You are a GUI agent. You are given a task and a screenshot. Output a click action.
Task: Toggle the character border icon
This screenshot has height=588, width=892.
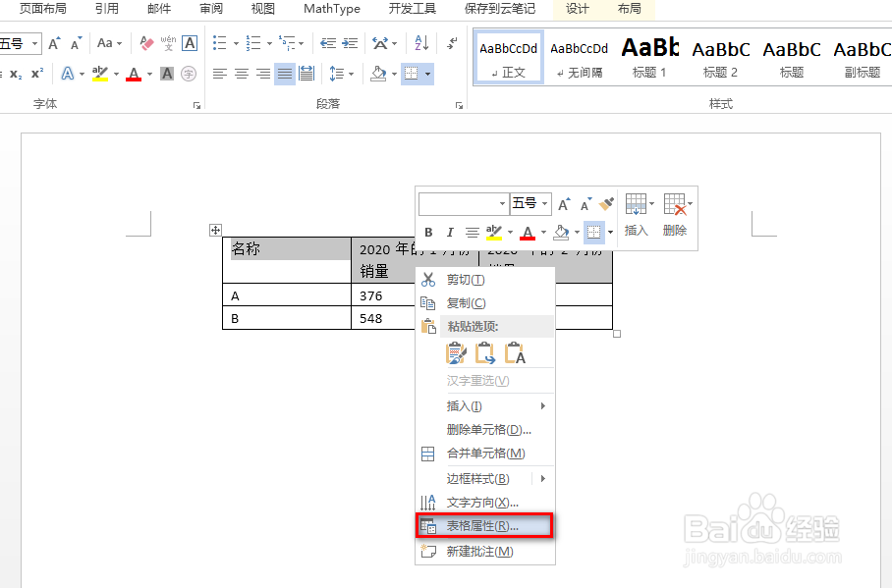[x=189, y=44]
